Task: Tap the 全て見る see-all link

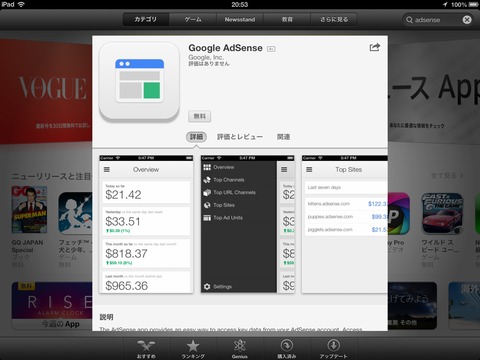Action: click(x=447, y=175)
